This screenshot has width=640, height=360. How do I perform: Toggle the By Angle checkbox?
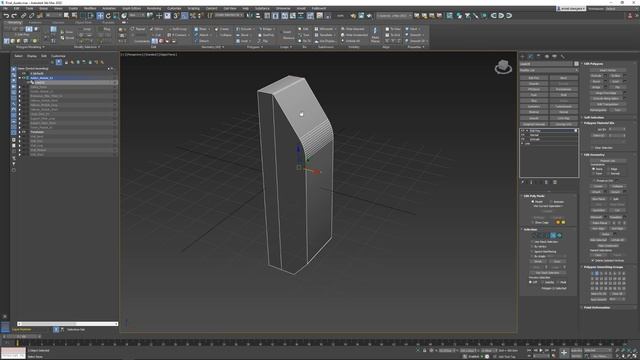click(x=532, y=256)
